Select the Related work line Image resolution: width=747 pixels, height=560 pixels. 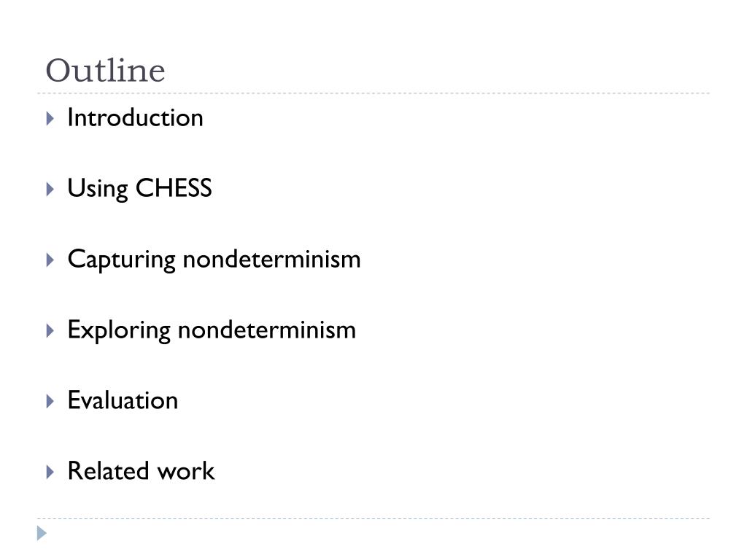click(x=141, y=471)
